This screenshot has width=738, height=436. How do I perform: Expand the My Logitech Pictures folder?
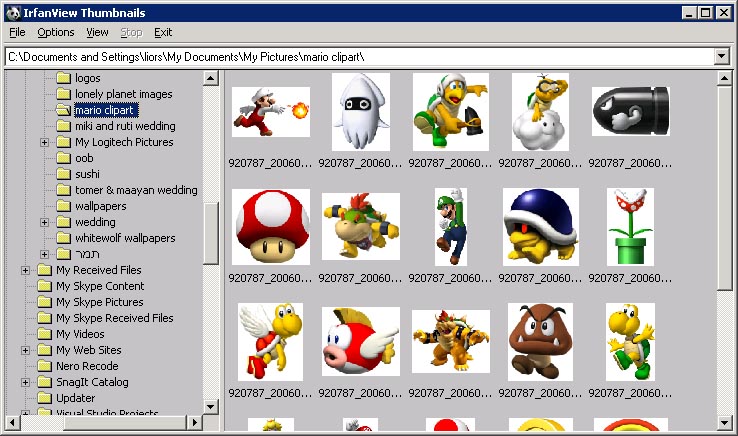(x=44, y=142)
